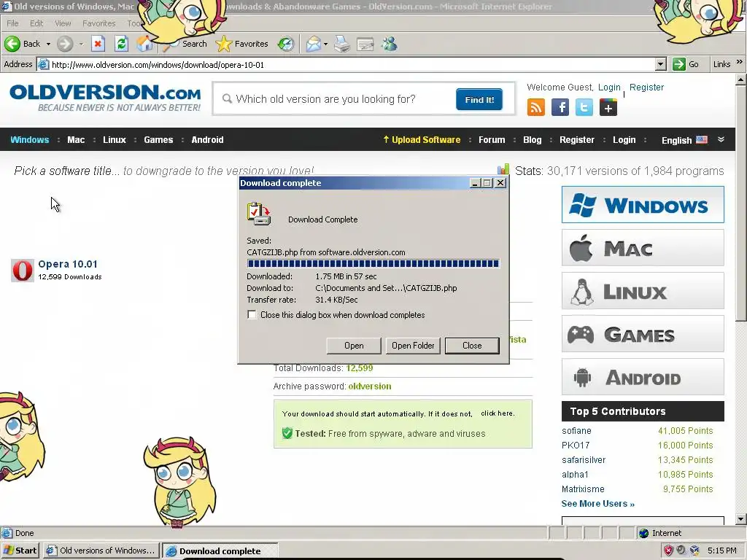Viewport: 747px width, 560px height.
Task: Click See More Users link
Action: click(598, 503)
